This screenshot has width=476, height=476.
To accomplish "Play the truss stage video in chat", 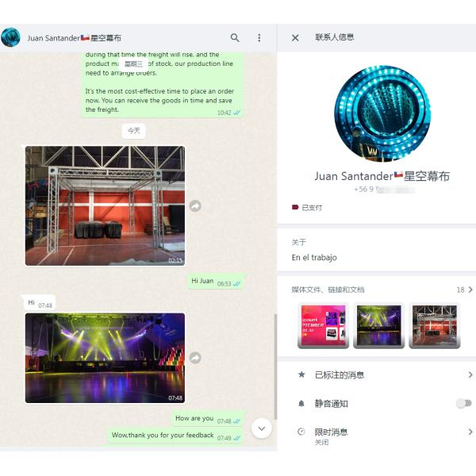I will pyautogui.click(x=105, y=205).
